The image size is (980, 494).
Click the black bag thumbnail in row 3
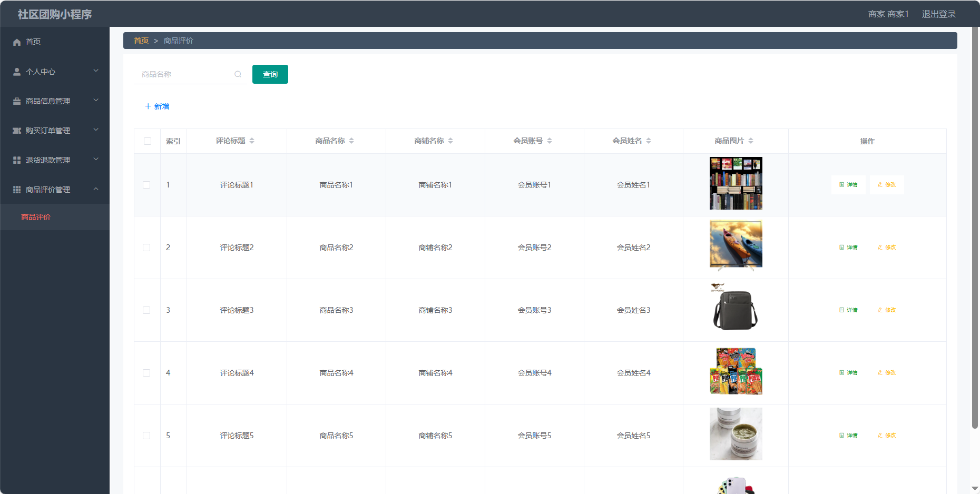[x=736, y=308]
